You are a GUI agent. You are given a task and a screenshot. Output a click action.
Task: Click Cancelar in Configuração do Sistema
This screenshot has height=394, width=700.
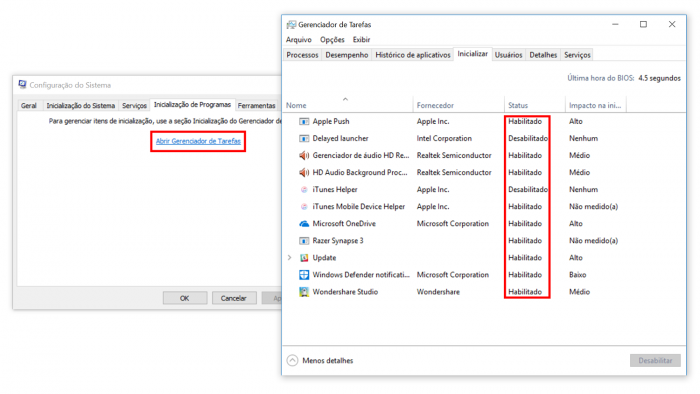tap(233, 298)
